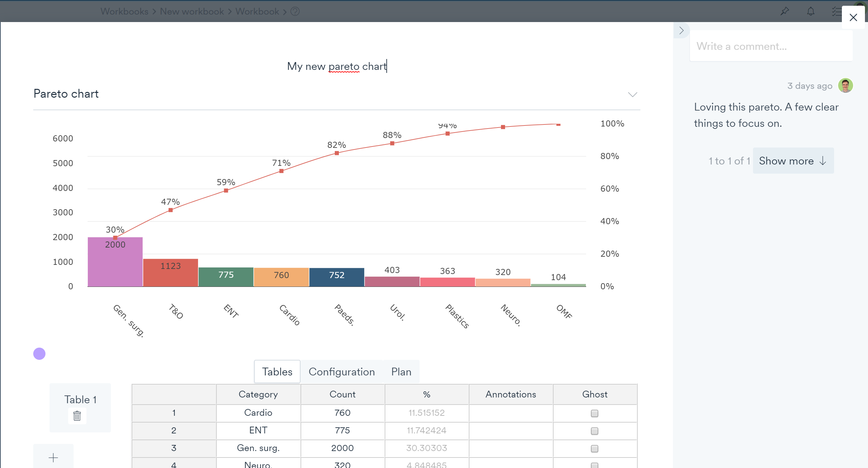The image size is (868, 468).
Task: Click the pin icon in top bar
Action: pos(785,12)
